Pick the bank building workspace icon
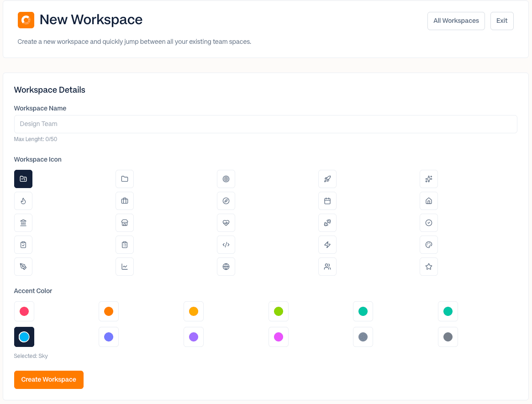This screenshot has height=404, width=532. [23, 223]
